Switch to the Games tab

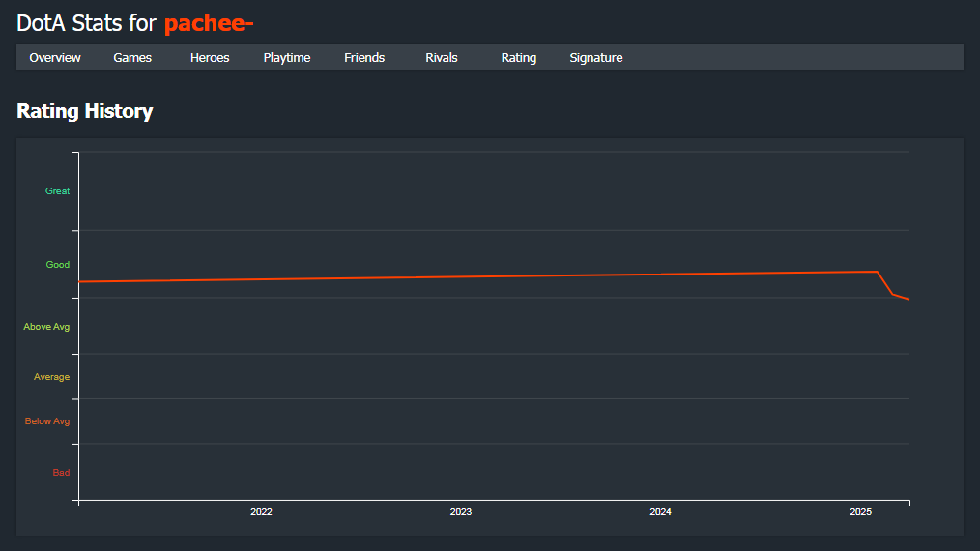click(x=132, y=58)
